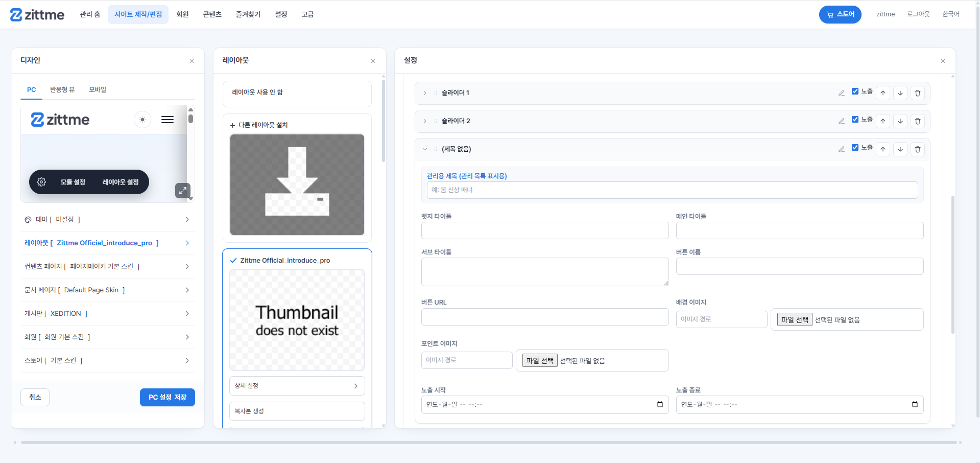Move 슬라이더 2 up with arrow icon
The height and width of the screenshot is (463, 980).
pos(883,121)
